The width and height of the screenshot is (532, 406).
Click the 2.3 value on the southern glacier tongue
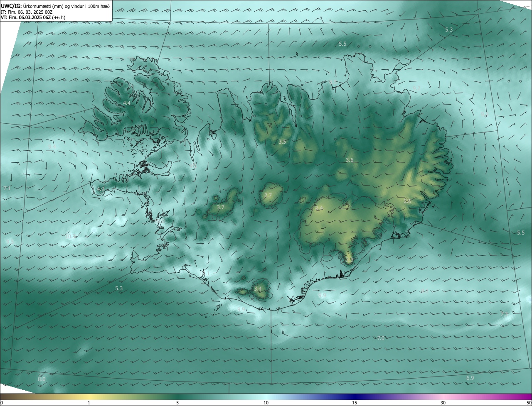coord(350,260)
